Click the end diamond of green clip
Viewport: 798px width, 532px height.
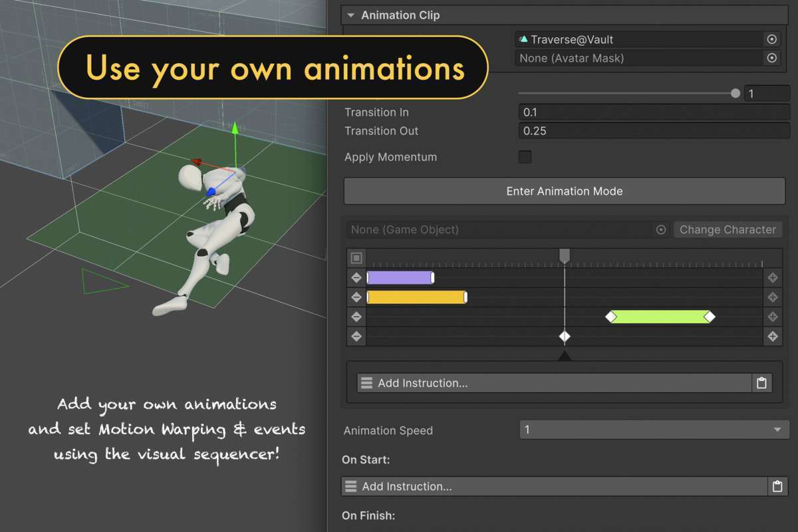click(x=710, y=317)
